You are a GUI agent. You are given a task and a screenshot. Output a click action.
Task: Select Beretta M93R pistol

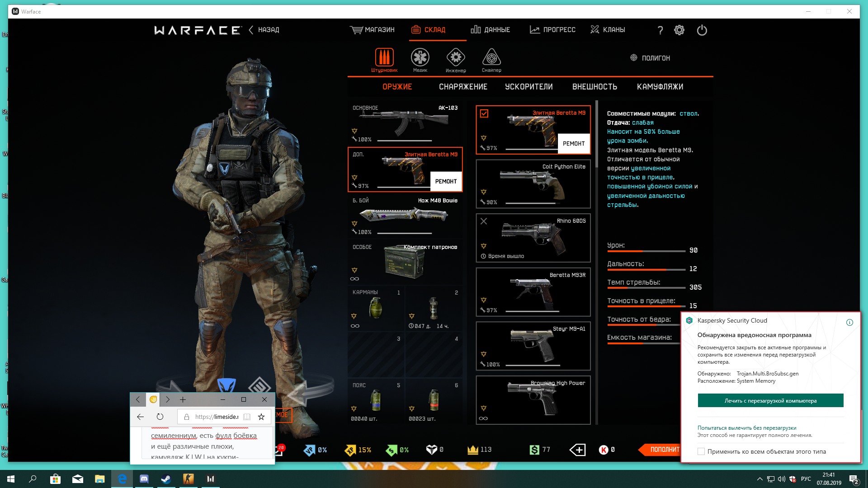coord(533,292)
